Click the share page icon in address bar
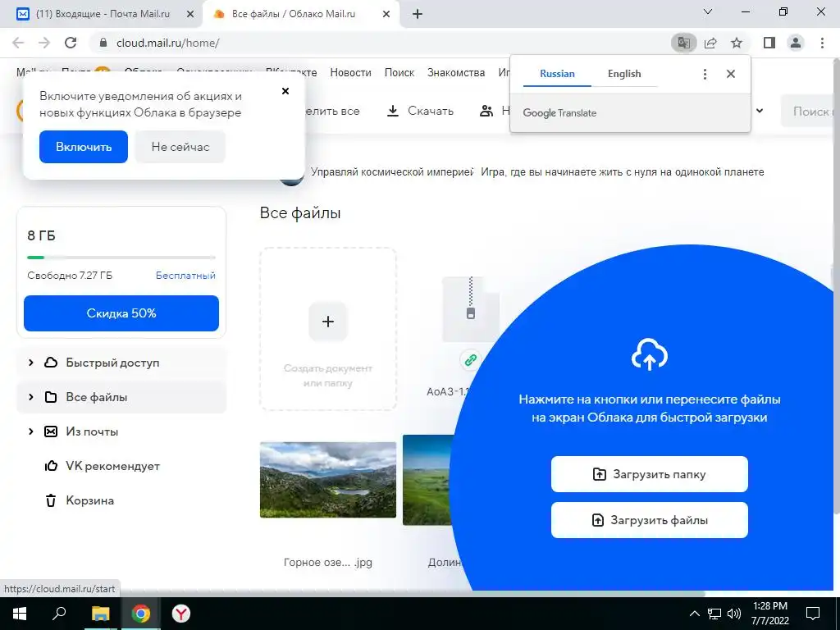 710,43
